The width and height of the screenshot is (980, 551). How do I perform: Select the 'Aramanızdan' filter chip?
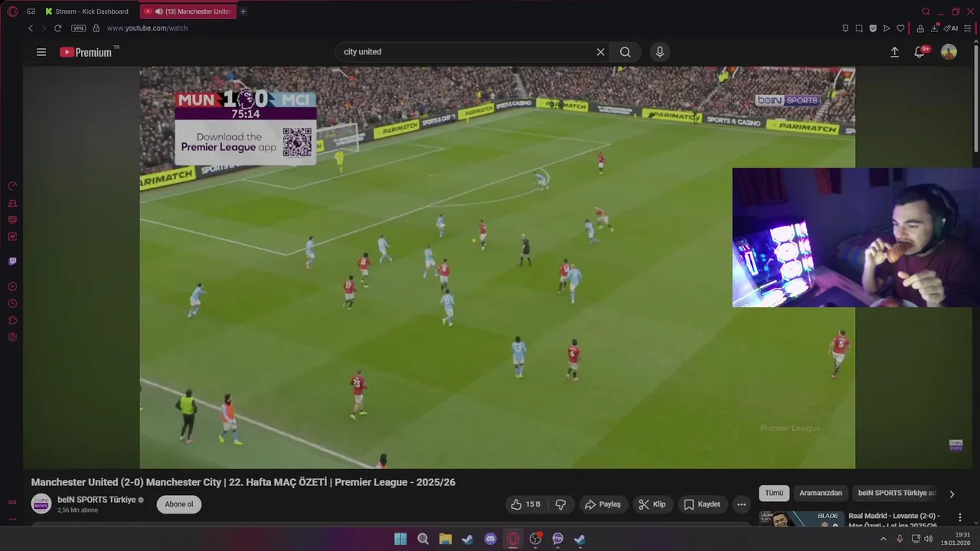(x=821, y=494)
